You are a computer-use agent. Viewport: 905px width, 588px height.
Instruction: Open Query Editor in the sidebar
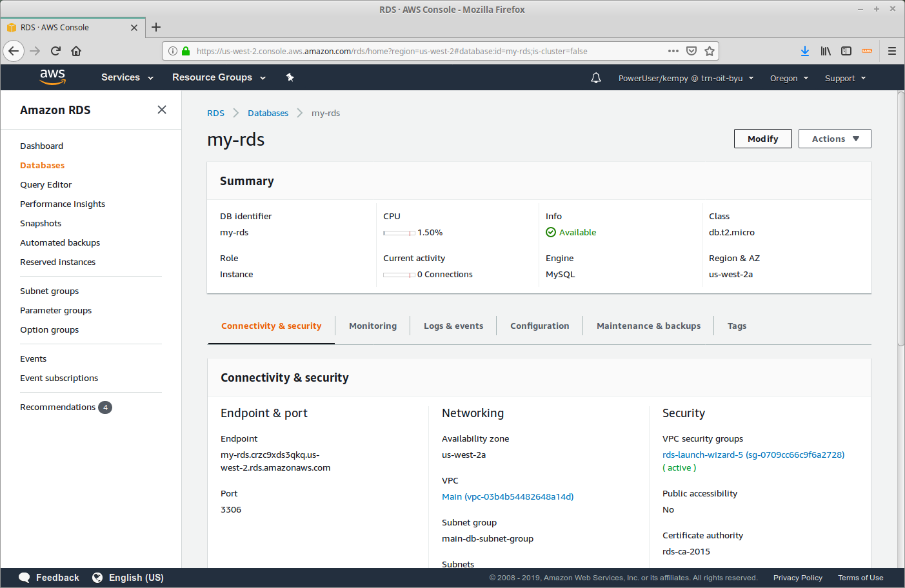tap(46, 185)
